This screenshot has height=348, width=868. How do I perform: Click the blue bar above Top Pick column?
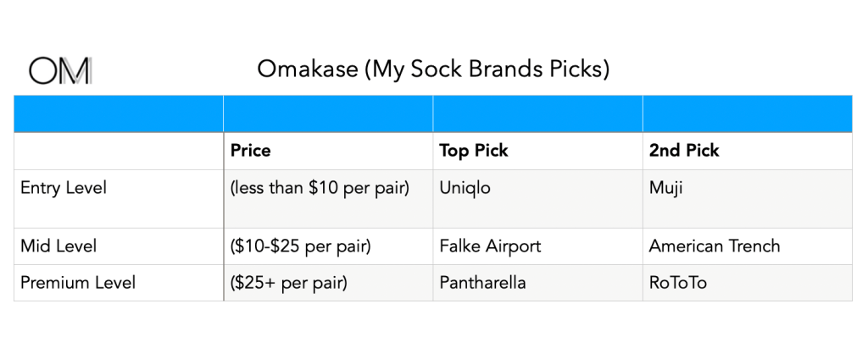(x=537, y=114)
